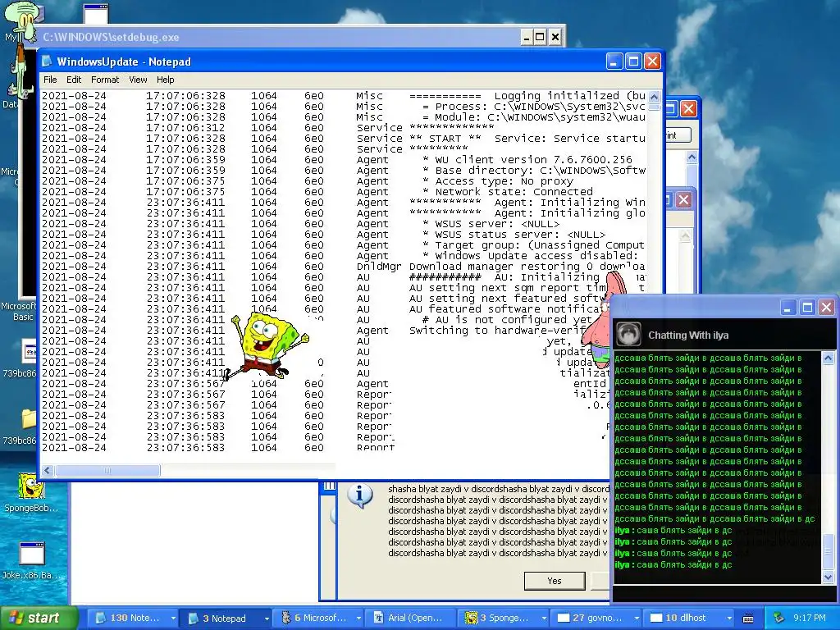The width and height of the screenshot is (840, 630).
Task: Click the 'AU is not configured yet' line
Action: pos(506,320)
